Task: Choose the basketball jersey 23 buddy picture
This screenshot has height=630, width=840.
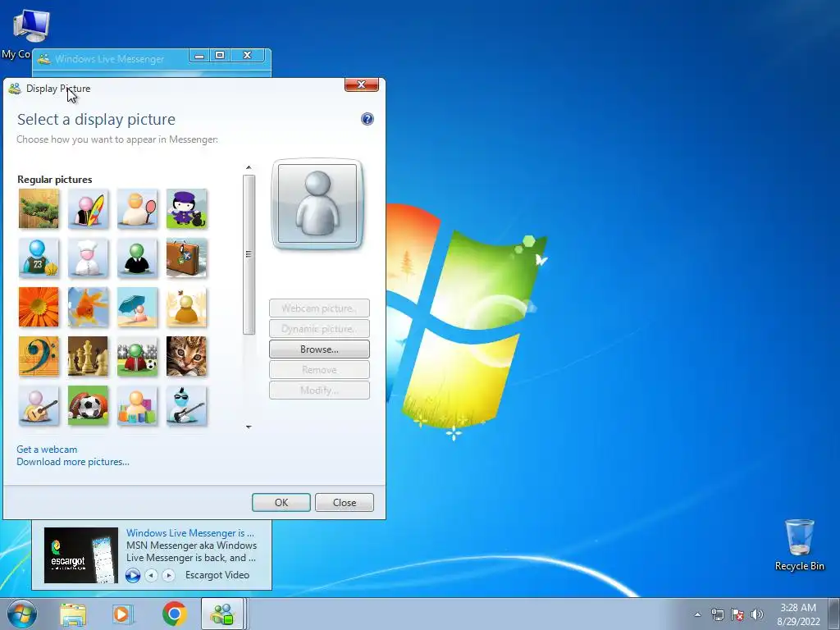Action: click(x=39, y=258)
